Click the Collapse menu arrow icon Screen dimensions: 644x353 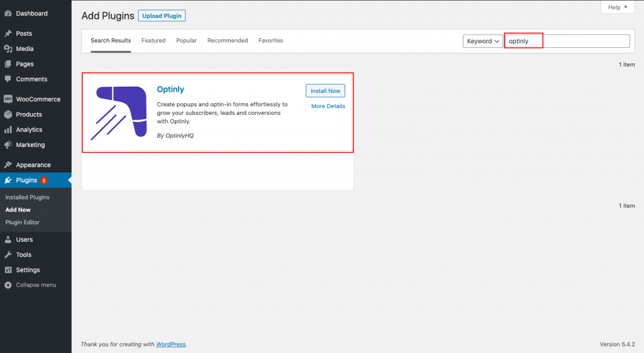click(x=8, y=285)
